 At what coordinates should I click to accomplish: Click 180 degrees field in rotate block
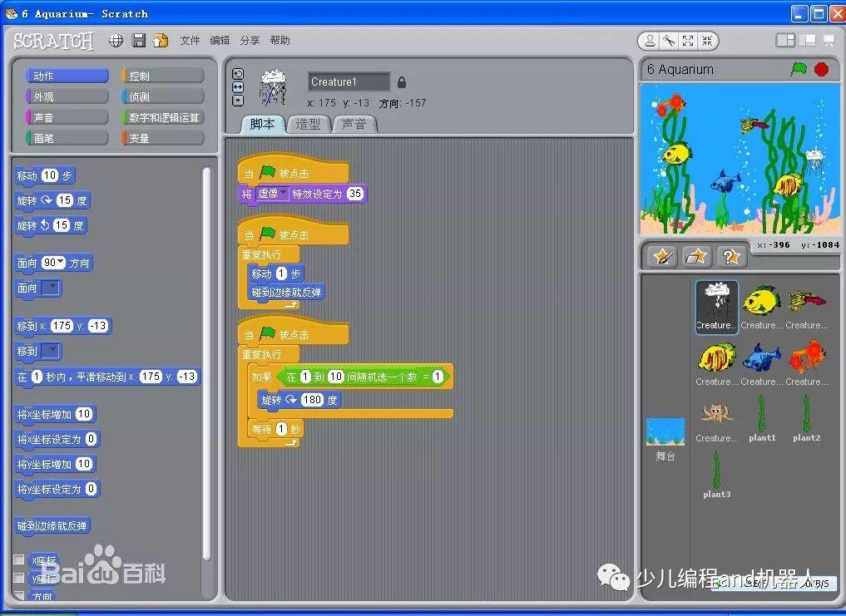point(313,400)
